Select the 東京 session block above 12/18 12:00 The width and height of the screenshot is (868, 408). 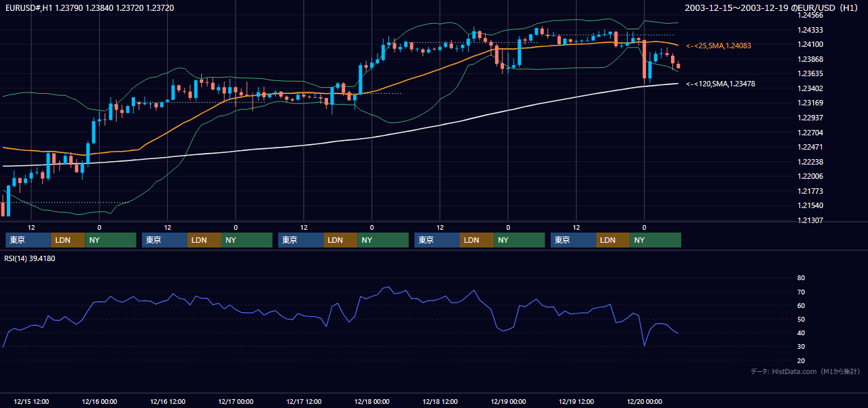[x=437, y=240]
